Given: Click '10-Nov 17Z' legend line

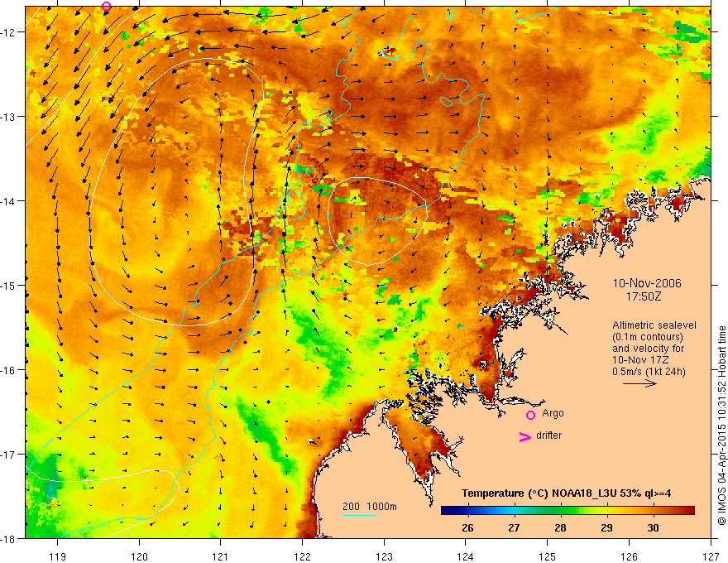Looking at the screenshot, I should click(x=639, y=360).
